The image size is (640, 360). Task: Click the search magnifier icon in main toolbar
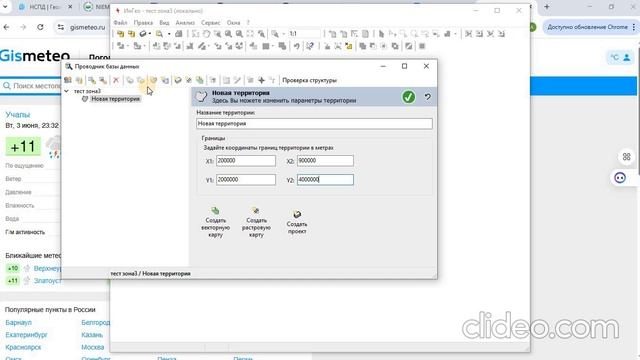(x=159, y=34)
